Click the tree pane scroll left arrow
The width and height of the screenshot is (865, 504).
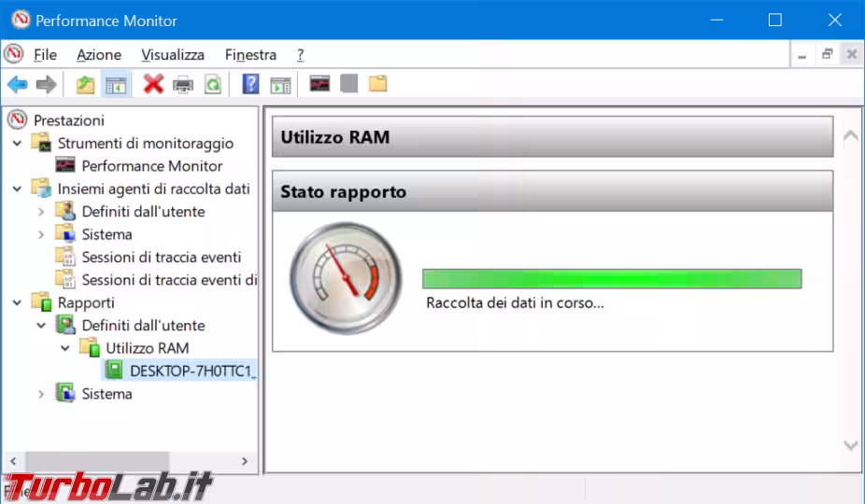click(x=13, y=461)
